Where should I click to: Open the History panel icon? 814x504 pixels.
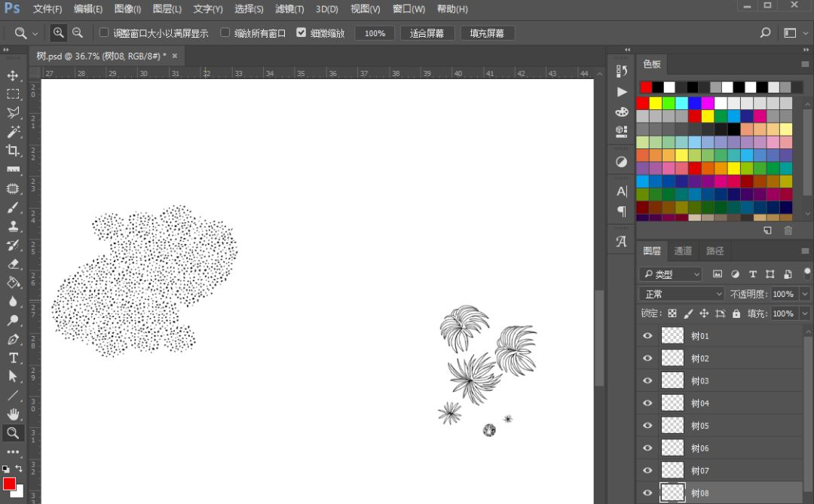pos(621,71)
